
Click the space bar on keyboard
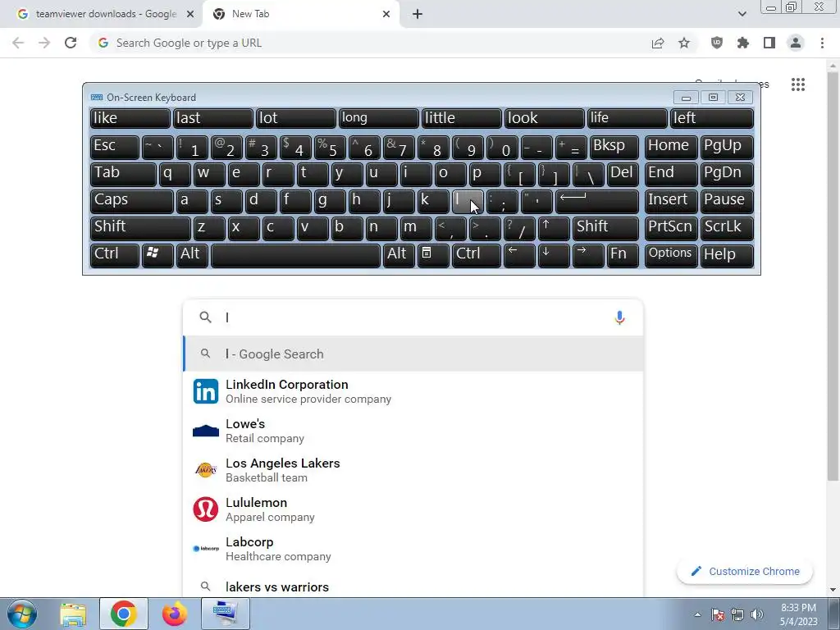click(x=295, y=254)
